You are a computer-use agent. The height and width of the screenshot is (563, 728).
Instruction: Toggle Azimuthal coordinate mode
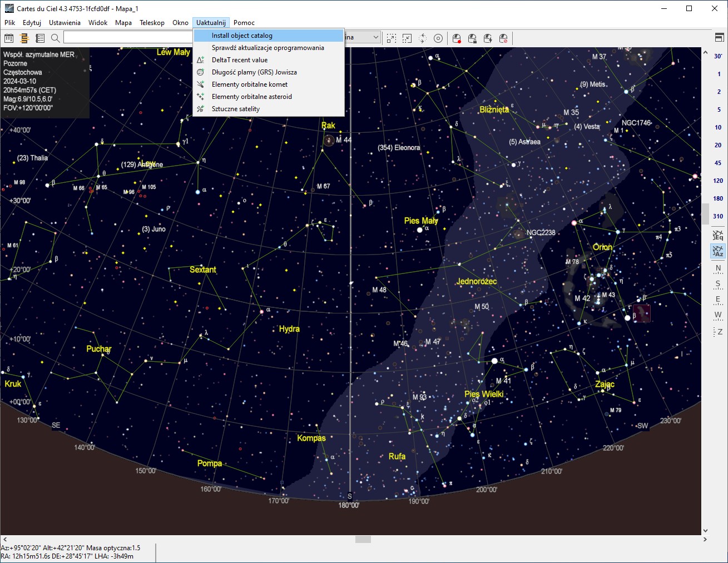point(718,251)
